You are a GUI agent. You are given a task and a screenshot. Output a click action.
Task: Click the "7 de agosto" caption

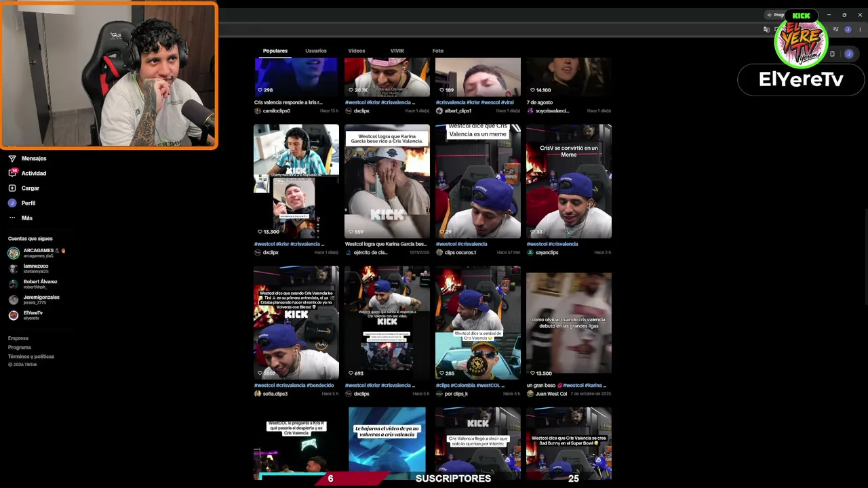coord(540,102)
